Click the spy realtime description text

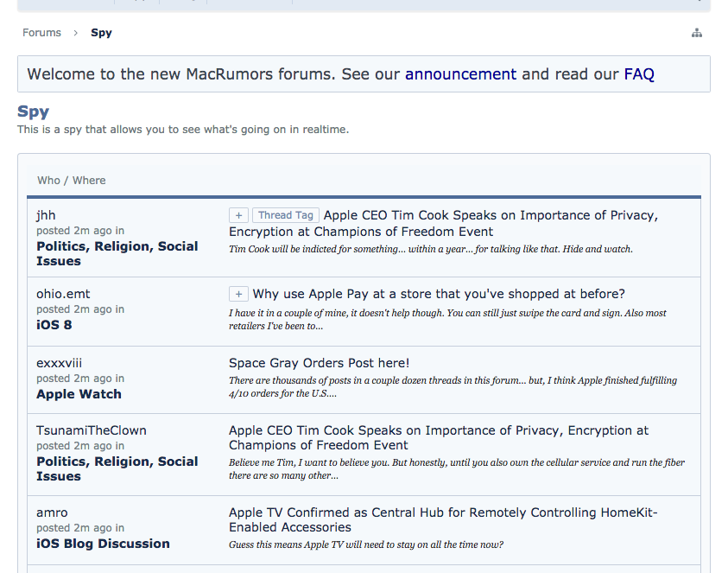(x=183, y=129)
